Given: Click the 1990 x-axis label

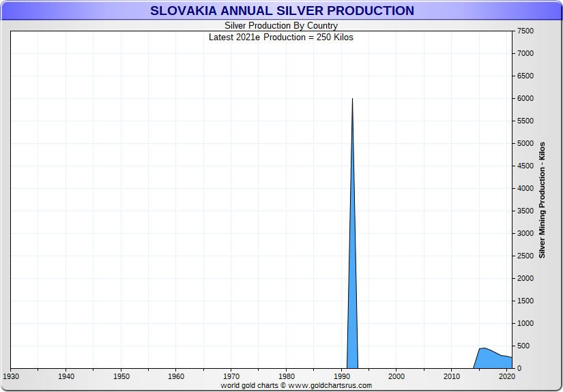Looking at the screenshot, I should point(341,376).
